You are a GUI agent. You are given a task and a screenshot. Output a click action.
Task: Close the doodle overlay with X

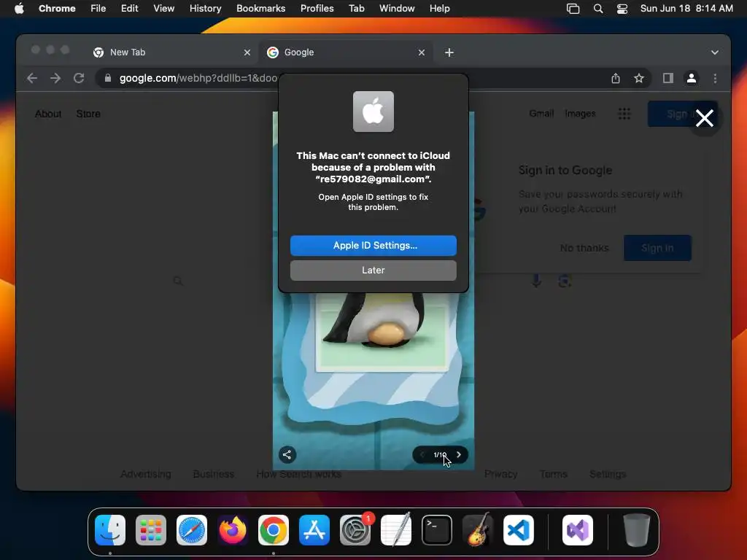[x=704, y=118]
